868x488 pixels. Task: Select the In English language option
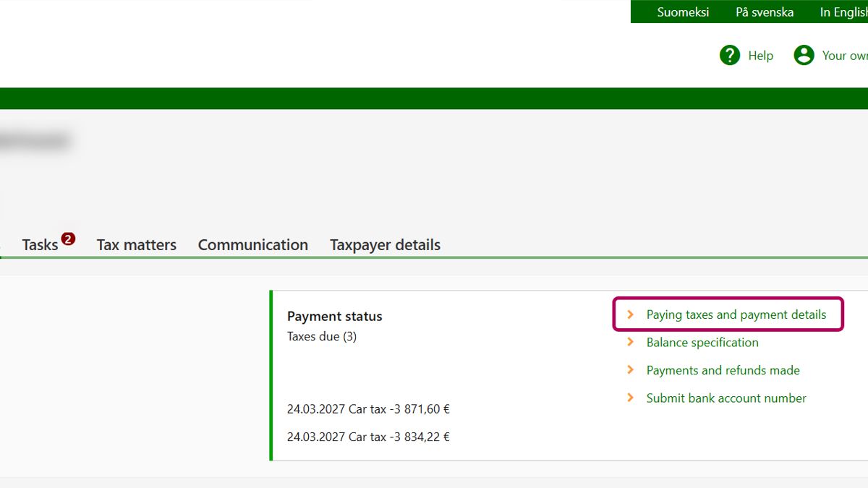pyautogui.click(x=843, y=12)
